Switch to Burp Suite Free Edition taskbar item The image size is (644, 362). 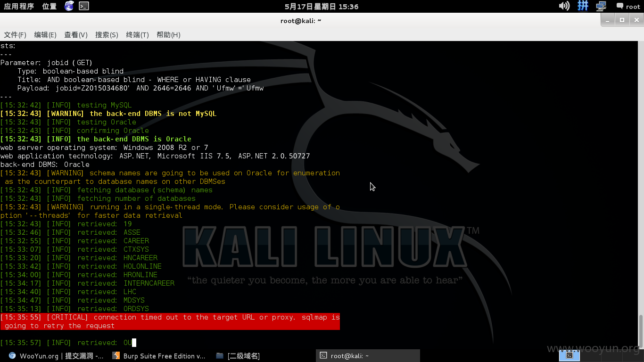[159, 356]
